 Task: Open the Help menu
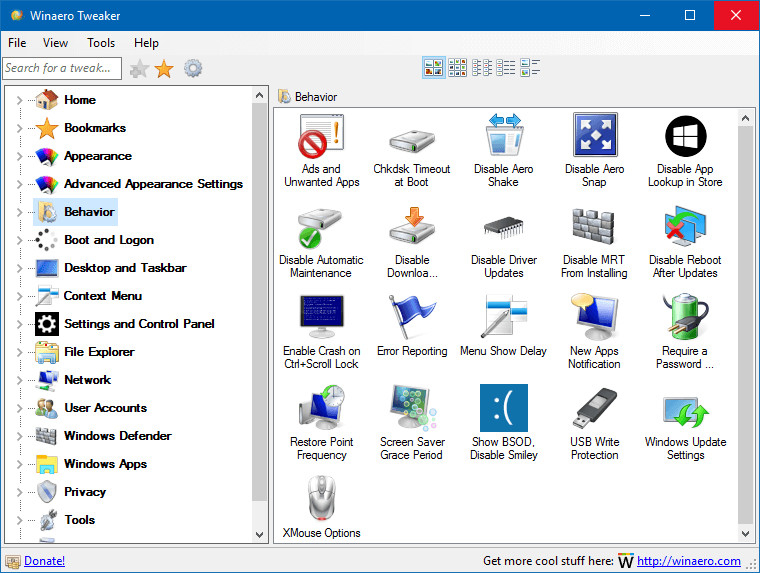(146, 43)
